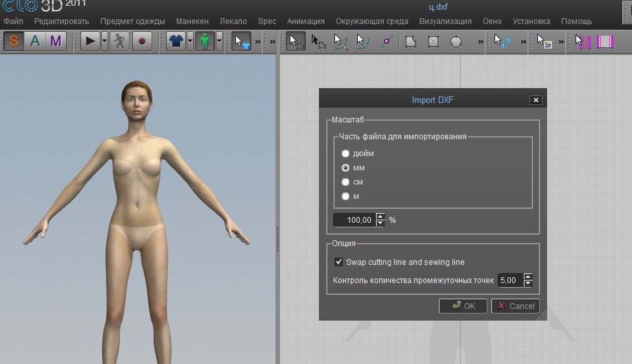Click the walking figure animation icon
Viewport: 632px width, 364px height.
(x=119, y=41)
